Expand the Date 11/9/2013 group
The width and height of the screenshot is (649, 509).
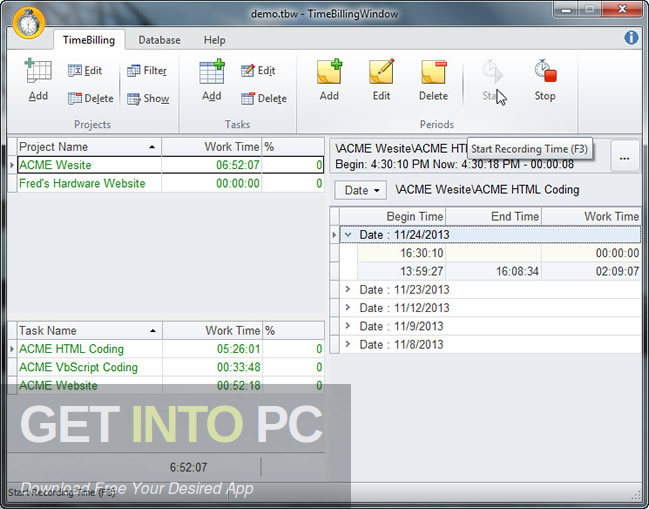coord(348,326)
